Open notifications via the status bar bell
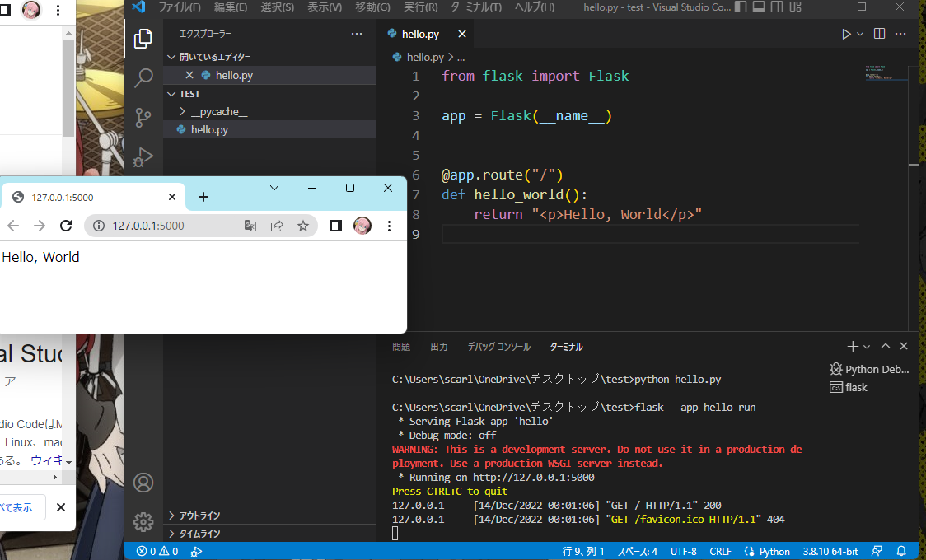 tap(901, 551)
